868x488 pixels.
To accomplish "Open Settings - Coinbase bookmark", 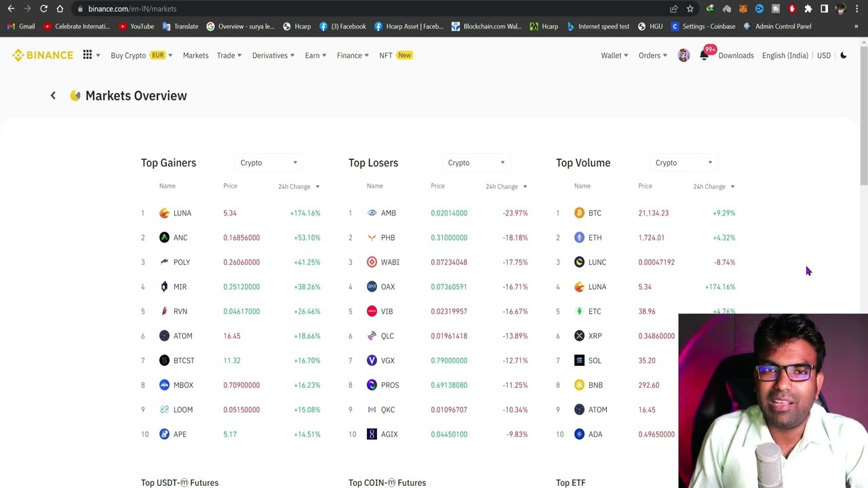I will pyautogui.click(x=703, y=26).
